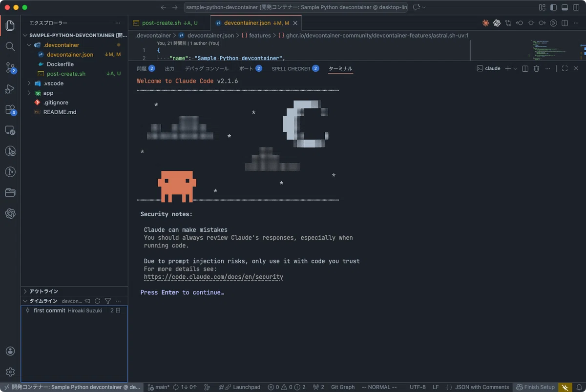The height and width of the screenshot is (392, 586).
Task: Open Explorer views ellipsis menu
Action: tap(118, 23)
